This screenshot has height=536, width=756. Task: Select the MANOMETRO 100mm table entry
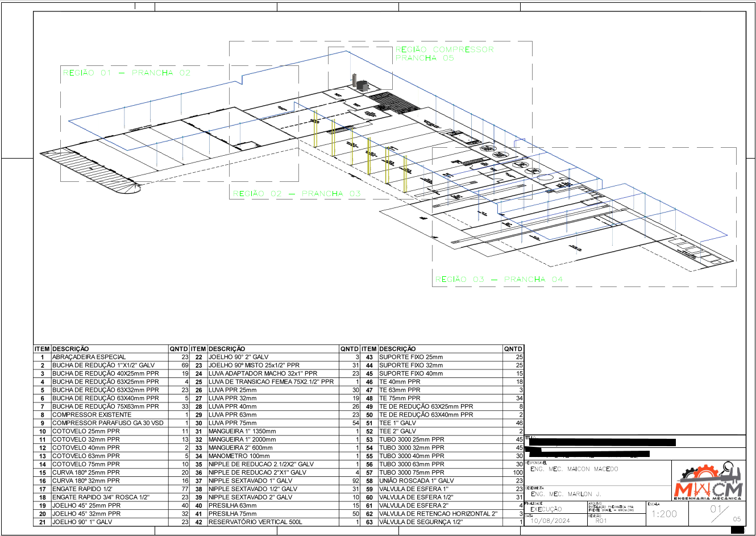[x=239, y=456]
